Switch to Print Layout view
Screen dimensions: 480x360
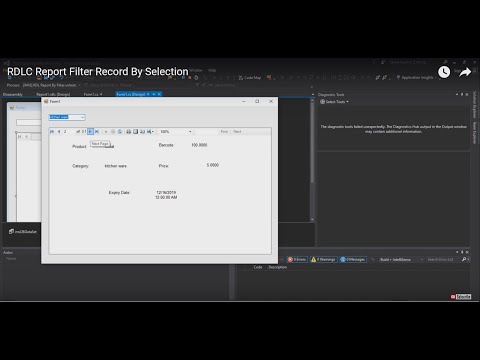(135, 132)
